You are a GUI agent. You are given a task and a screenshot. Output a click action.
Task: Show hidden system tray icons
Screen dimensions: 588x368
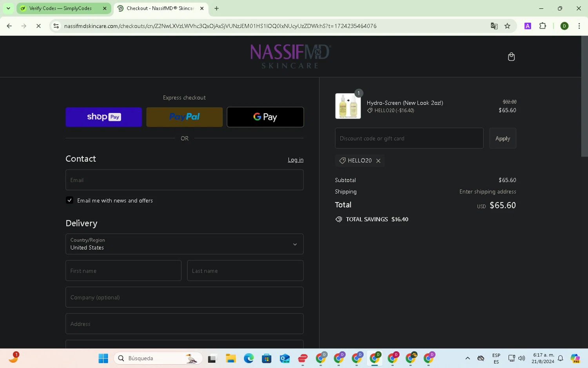click(x=467, y=358)
